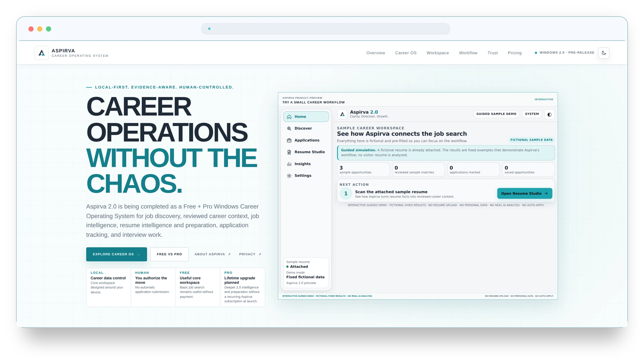Click the Free vs Pro button

169,254
